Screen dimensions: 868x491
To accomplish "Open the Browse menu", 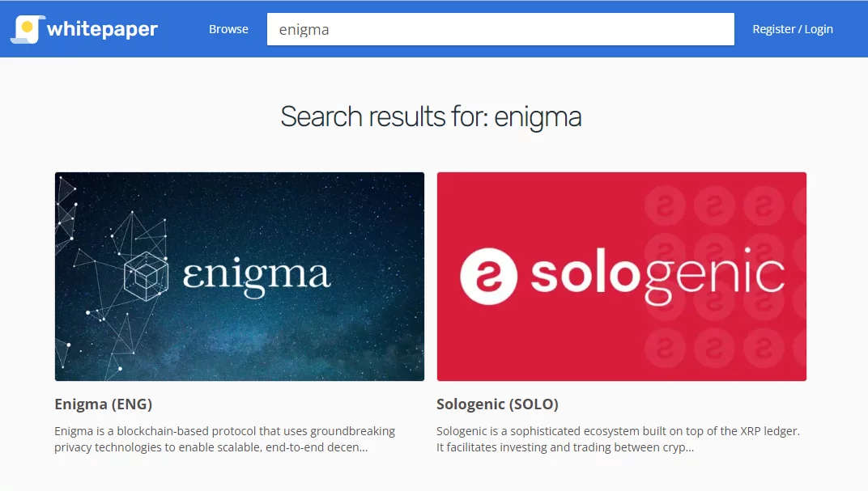I will [x=228, y=29].
